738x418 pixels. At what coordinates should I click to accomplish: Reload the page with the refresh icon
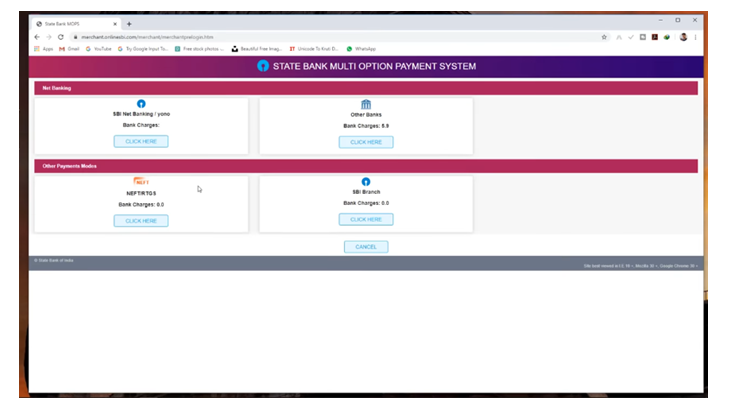point(62,37)
